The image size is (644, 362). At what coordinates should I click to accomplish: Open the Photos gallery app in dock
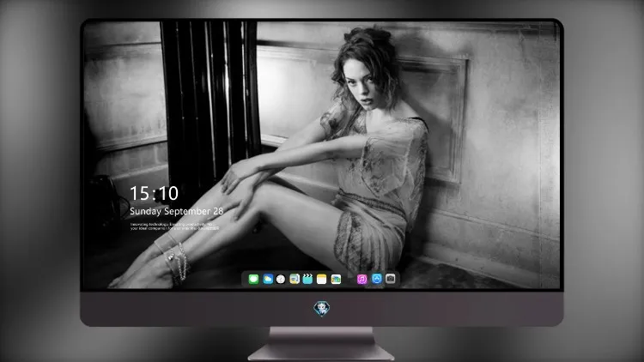point(336,279)
